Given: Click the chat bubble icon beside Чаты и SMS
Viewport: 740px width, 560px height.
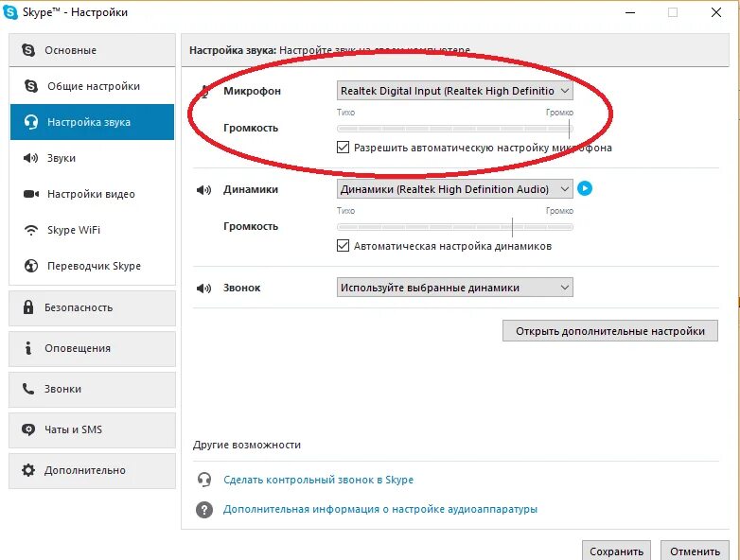Looking at the screenshot, I should (x=28, y=429).
